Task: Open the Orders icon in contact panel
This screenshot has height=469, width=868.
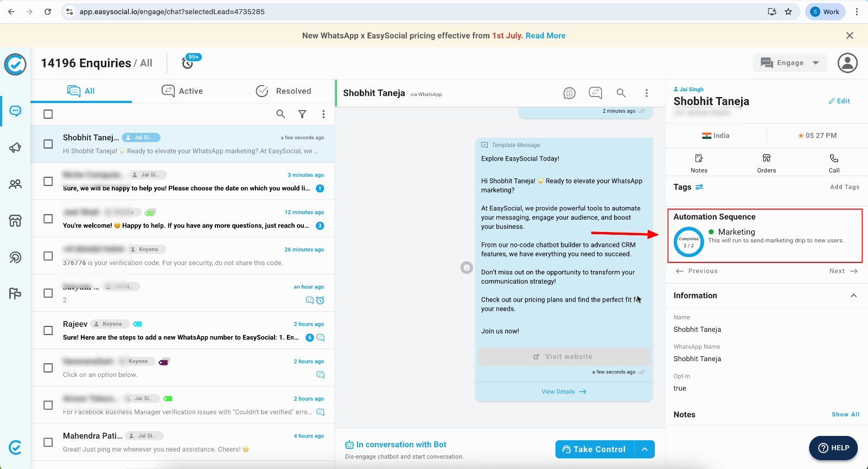Action: tap(767, 158)
